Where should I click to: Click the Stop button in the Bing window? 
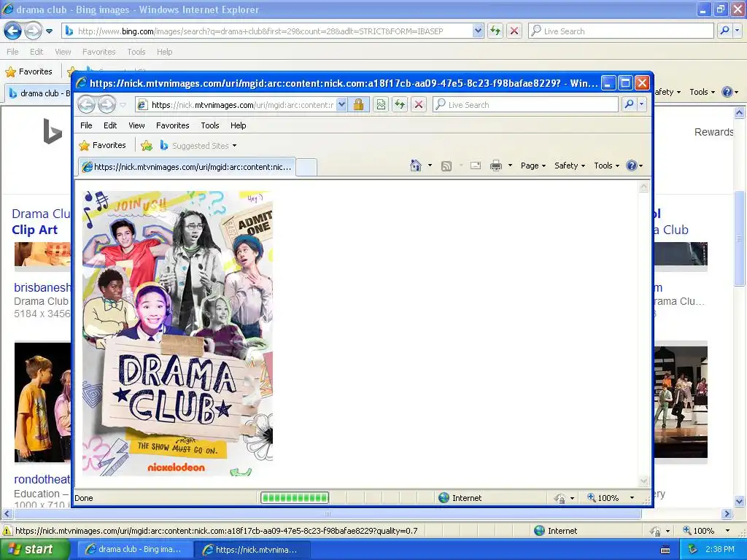point(514,31)
